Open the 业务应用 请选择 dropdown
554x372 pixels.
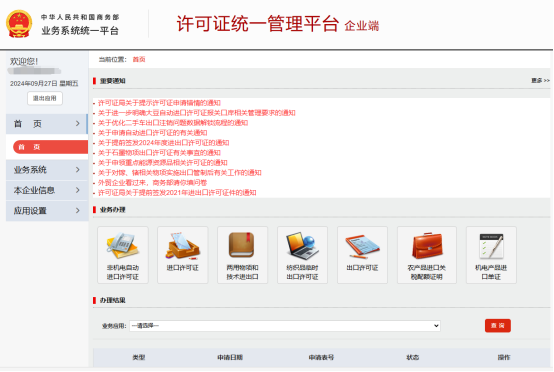(x=285, y=326)
